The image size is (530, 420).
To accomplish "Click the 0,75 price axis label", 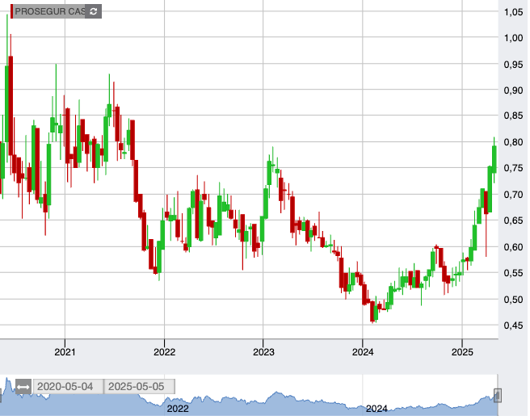I will (513, 168).
